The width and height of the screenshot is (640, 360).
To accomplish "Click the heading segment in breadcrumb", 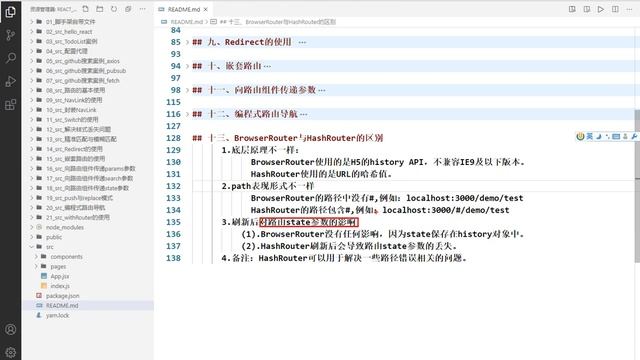I will [278, 22].
